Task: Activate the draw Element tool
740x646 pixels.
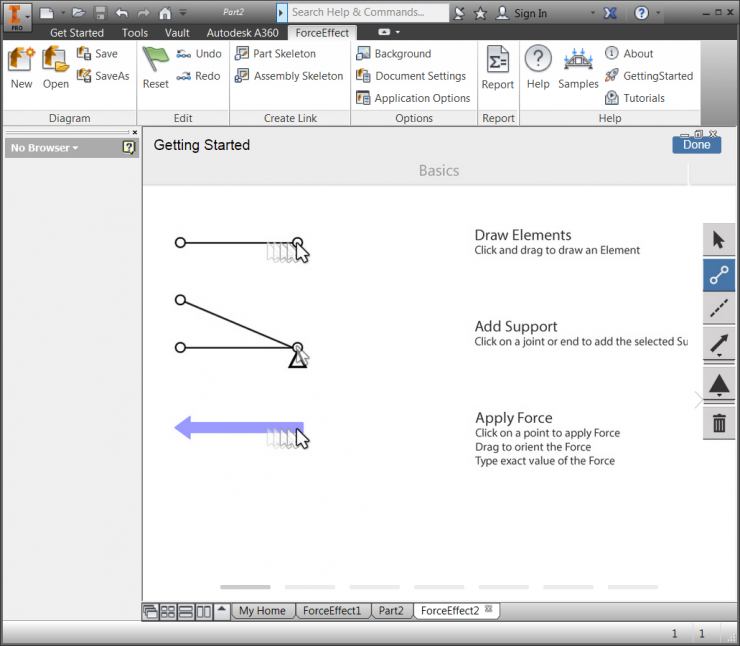Action: coord(719,275)
